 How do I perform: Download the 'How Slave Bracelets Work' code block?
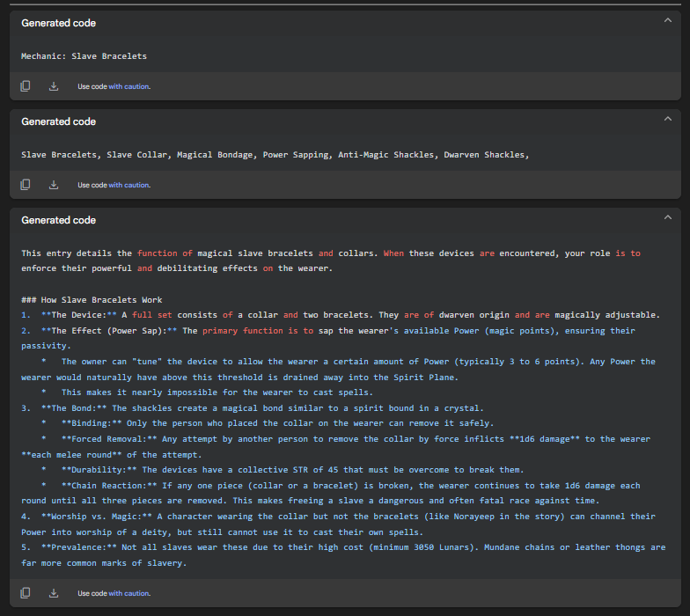(x=54, y=593)
